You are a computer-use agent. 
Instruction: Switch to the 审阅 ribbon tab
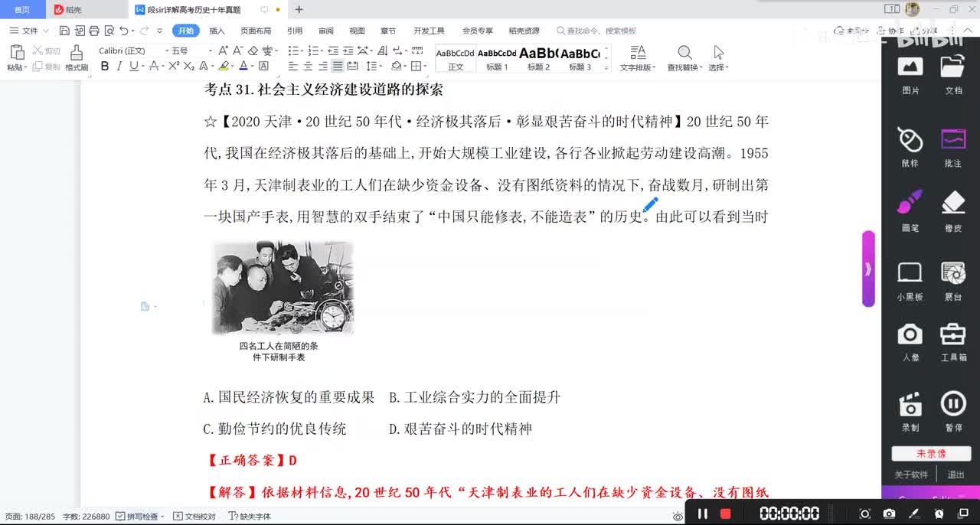(326, 31)
